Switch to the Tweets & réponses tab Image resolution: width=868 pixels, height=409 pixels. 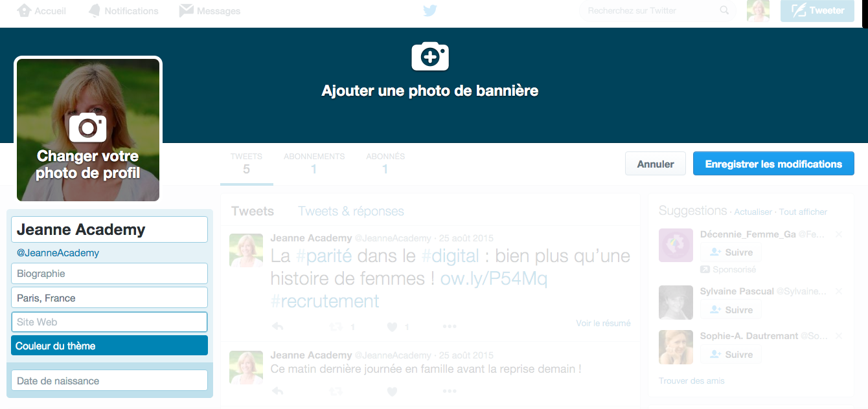coord(350,212)
